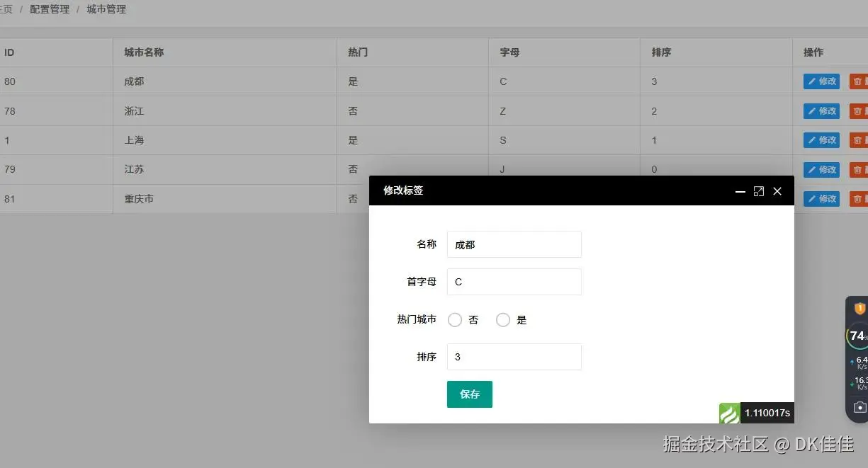Open 配置管理 in the breadcrumb

pyautogui.click(x=50, y=10)
